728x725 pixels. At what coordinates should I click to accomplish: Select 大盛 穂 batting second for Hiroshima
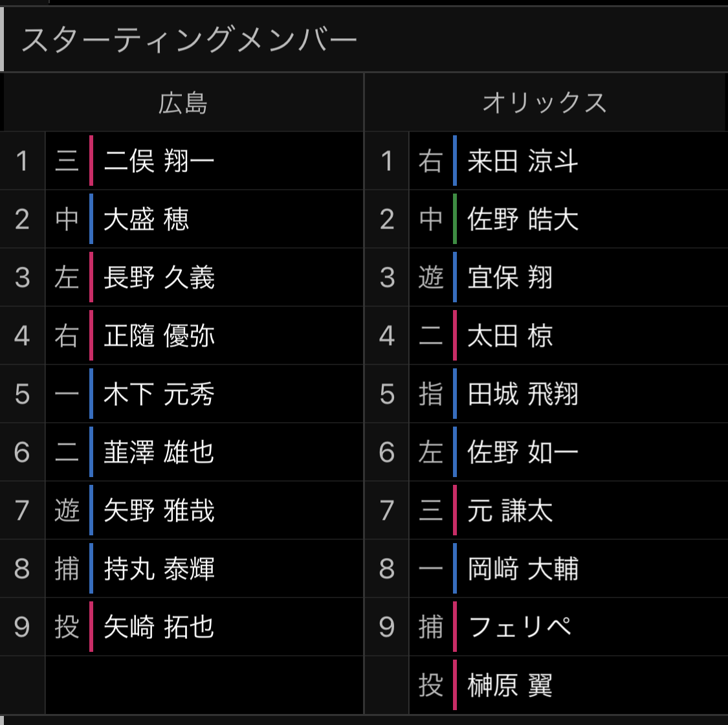pos(146,219)
